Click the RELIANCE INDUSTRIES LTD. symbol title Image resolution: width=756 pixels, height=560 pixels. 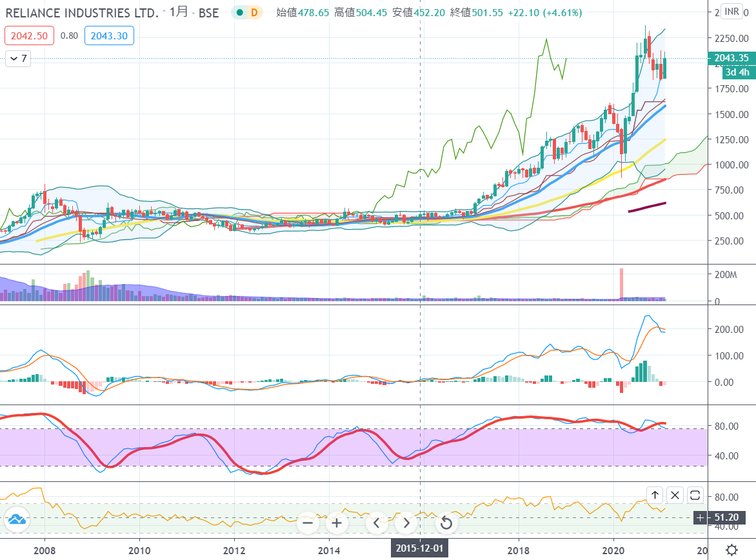click(82, 13)
